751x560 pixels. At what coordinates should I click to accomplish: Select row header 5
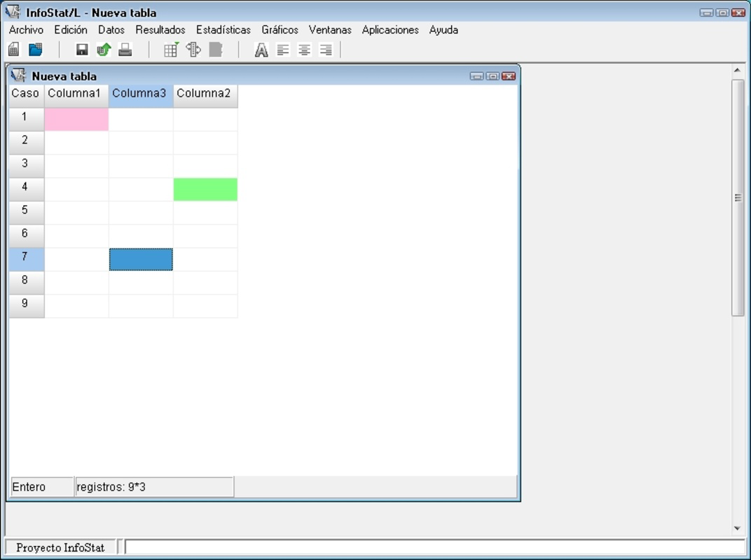27,213
